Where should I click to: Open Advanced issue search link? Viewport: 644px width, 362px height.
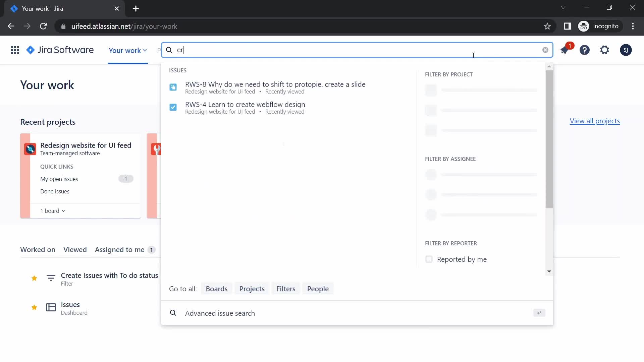(x=220, y=313)
